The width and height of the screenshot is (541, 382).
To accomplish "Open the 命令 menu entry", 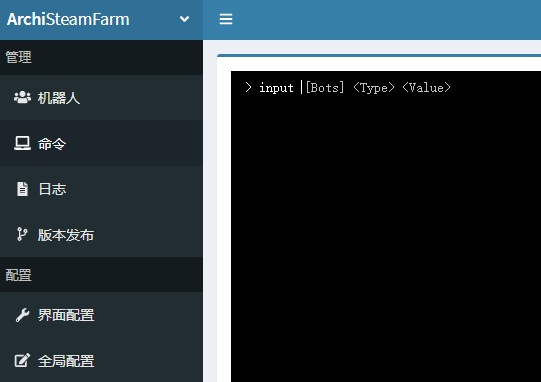I will click(x=101, y=143).
